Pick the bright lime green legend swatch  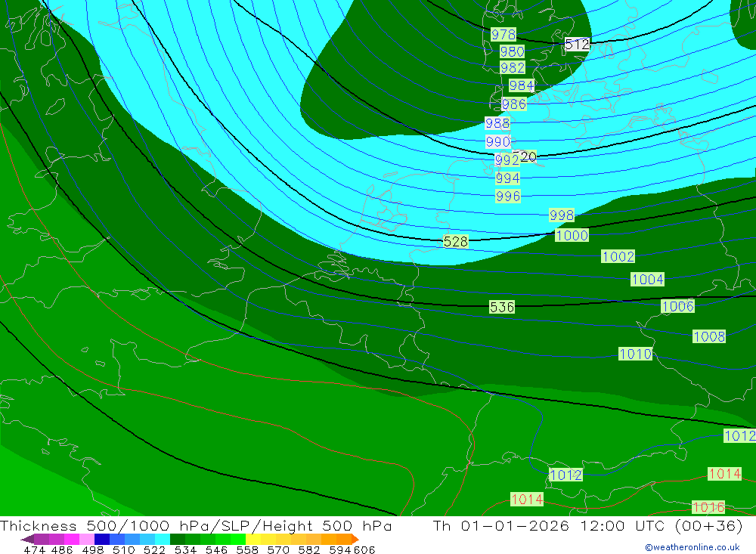[x=238, y=539]
